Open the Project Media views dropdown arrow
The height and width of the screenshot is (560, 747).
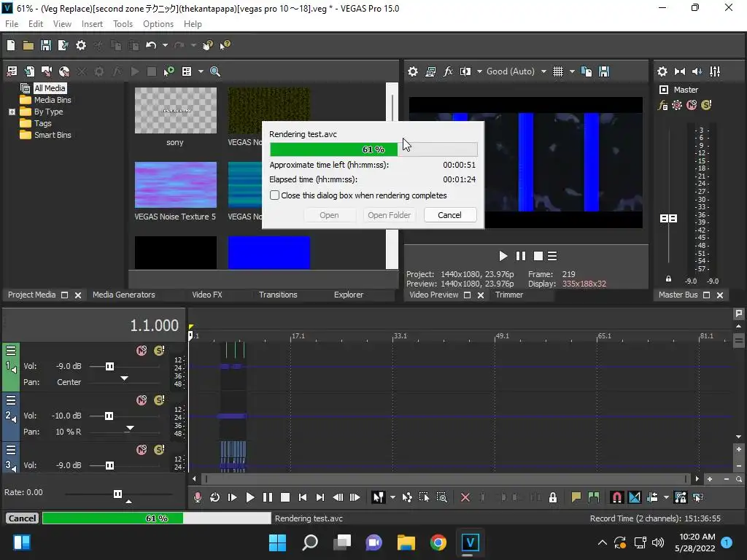[201, 71]
